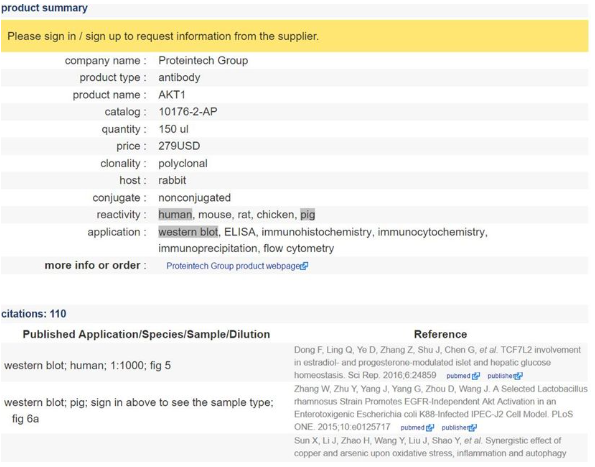595x467 pixels.
Task: Select the 'Reference' column header
Action: point(440,334)
